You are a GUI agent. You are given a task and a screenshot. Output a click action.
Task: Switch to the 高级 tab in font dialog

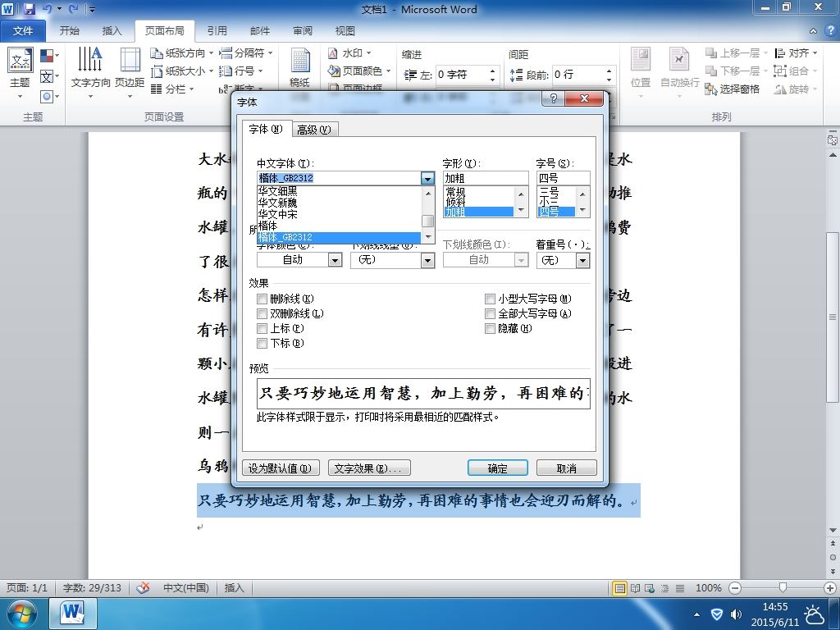(314, 130)
